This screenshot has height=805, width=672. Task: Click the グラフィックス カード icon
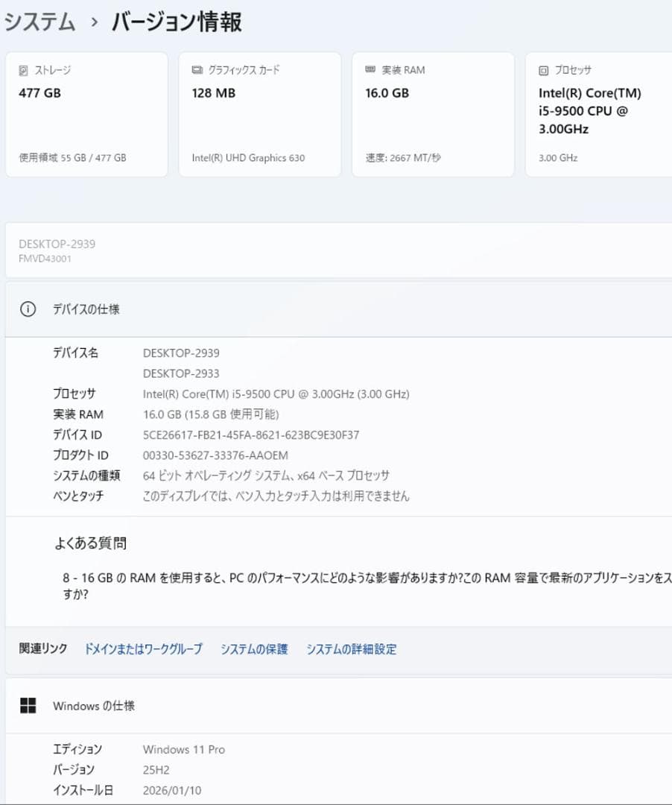coord(197,69)
